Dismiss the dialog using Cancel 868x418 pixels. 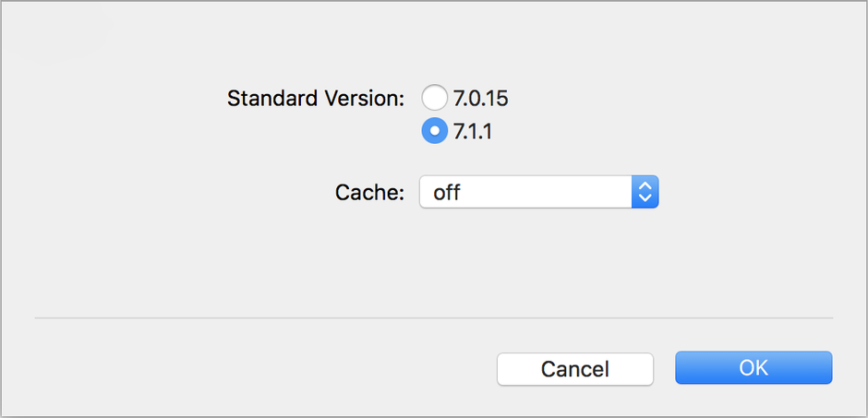point(575,369)
